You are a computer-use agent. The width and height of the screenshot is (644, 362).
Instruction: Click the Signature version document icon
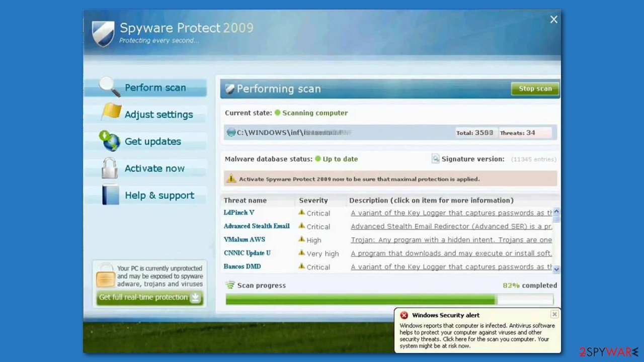tap(436, 159)
